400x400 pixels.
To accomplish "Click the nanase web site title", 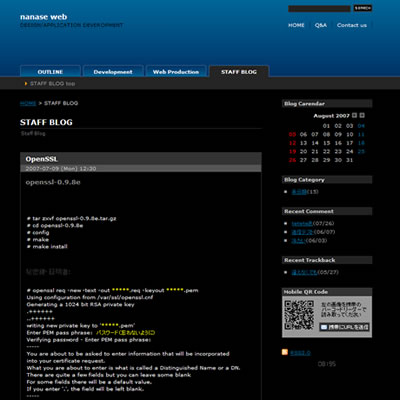I will [44, 17].
